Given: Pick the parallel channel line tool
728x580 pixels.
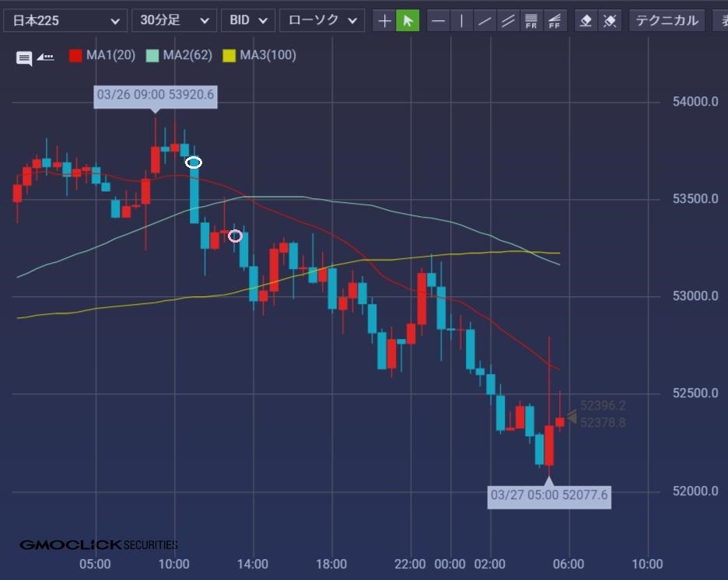Looking at the screenshot, I should point(509,21).
